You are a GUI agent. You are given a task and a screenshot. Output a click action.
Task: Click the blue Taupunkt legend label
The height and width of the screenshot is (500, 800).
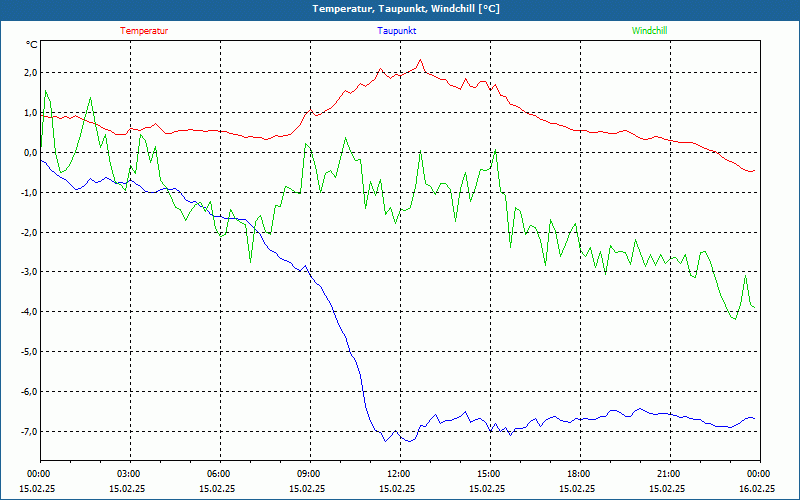point(396,31)
